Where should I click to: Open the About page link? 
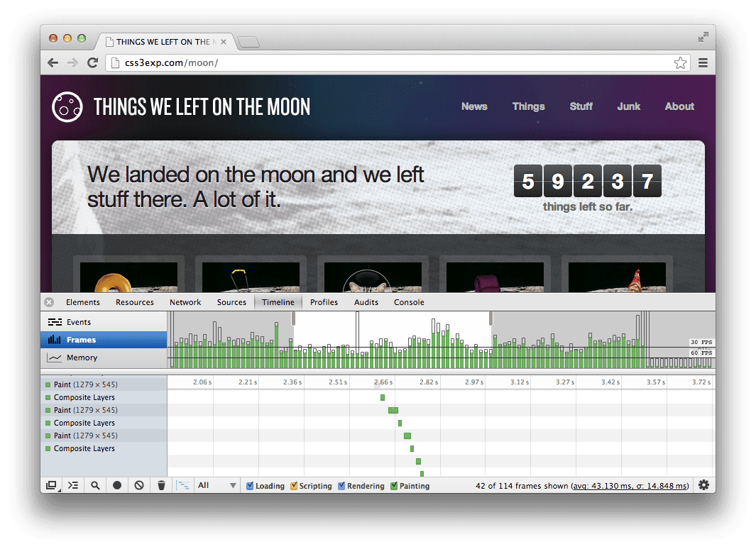679,106
